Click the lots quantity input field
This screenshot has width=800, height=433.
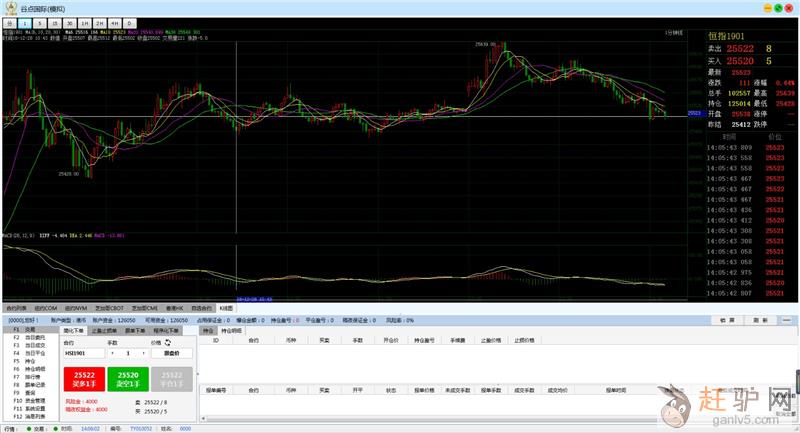coord(128,353)
